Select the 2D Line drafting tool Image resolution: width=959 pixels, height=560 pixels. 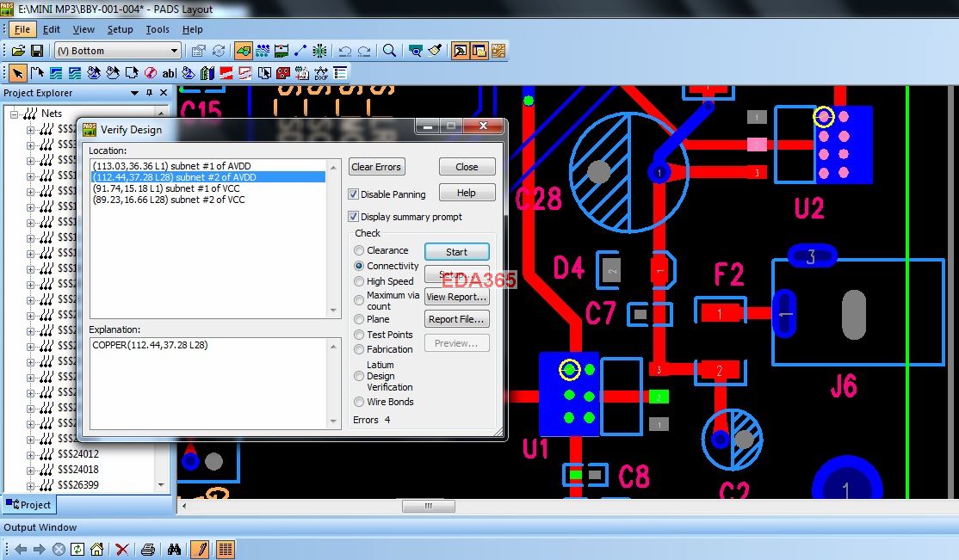point(37,73)
